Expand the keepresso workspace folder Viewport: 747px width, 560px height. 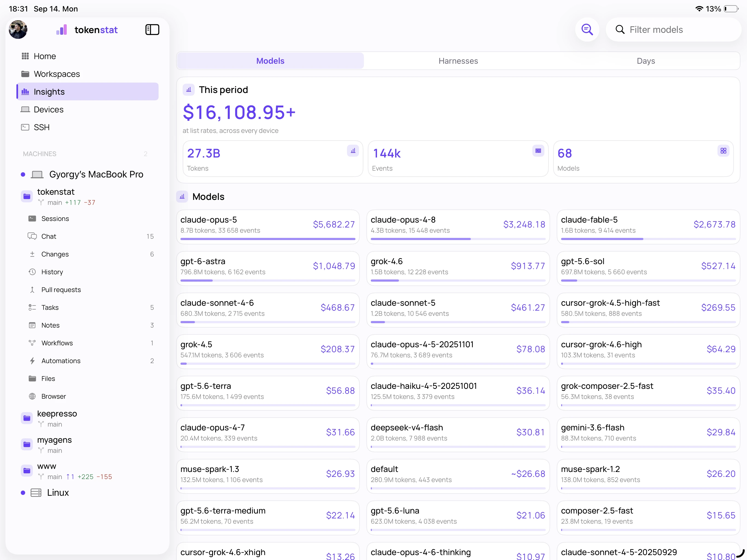tap(27, 418)
